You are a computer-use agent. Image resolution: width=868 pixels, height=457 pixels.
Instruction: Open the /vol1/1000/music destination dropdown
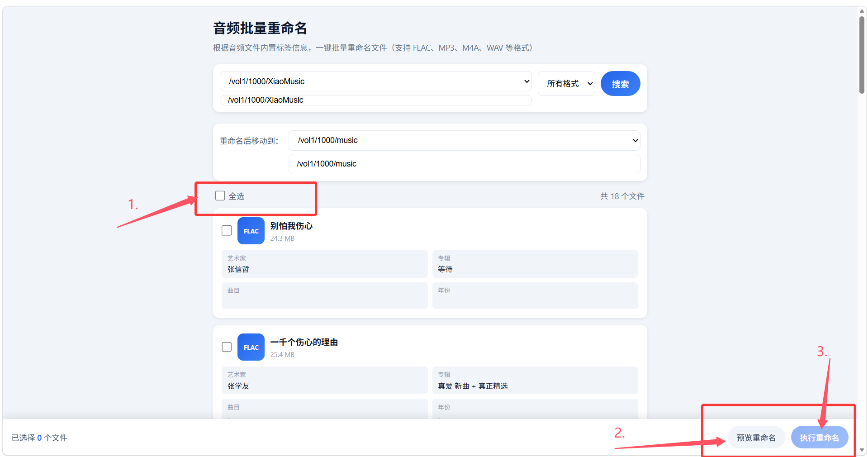[465, 140]
